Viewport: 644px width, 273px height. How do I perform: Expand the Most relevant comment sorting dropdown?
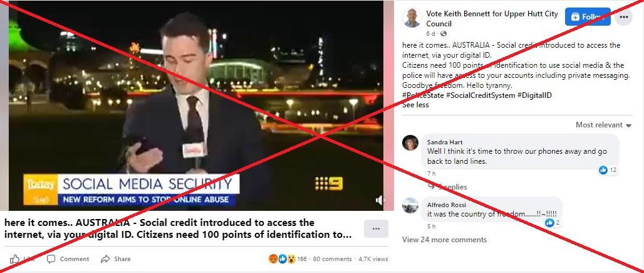pos(603,125)
